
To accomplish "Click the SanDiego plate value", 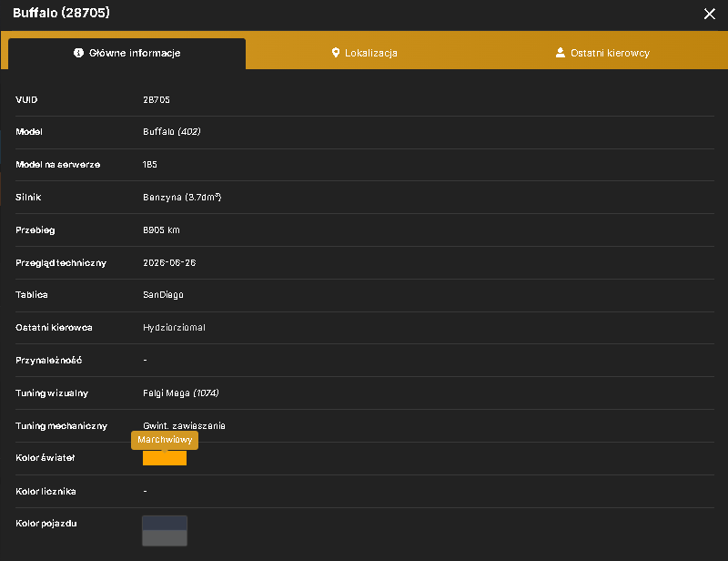I will [163, 295].
